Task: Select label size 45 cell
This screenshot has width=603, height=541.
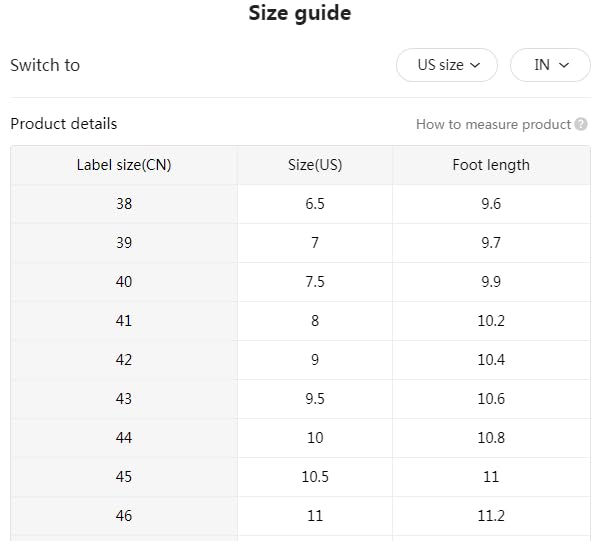Action: tap(124, 477)
